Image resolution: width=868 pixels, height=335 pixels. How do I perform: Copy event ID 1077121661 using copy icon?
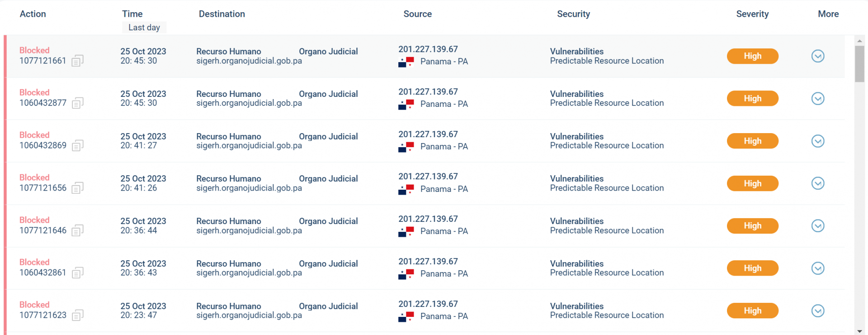coord(78,61)
